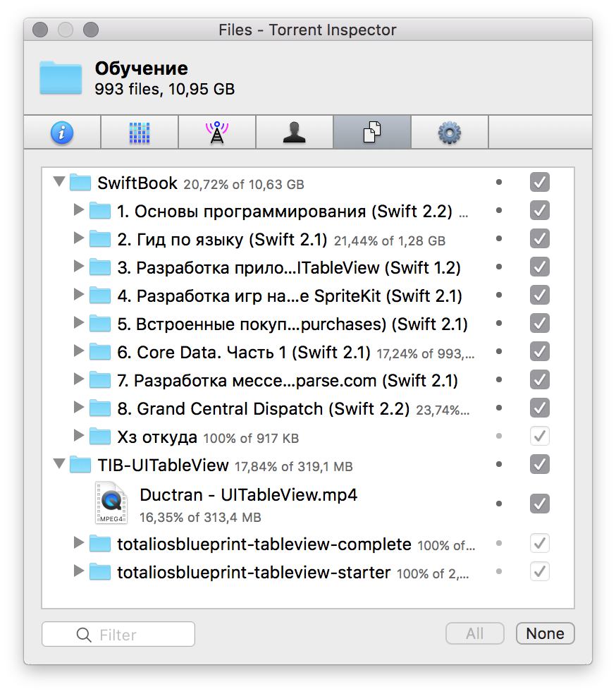Collapse the SwiftBook folder
This screenshot has width=616, height=694.
coord(59,181)
